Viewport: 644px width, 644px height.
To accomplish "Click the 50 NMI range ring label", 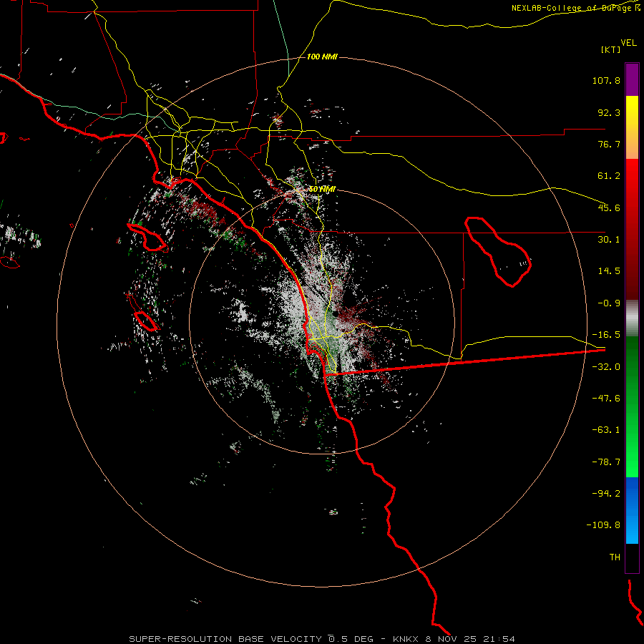I will [323, 190].
